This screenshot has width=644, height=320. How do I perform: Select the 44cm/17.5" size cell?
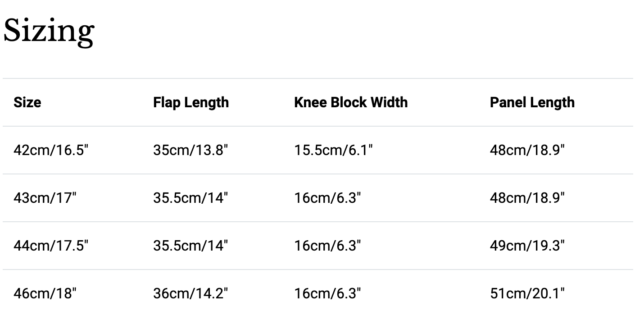[x=51, y=246]
